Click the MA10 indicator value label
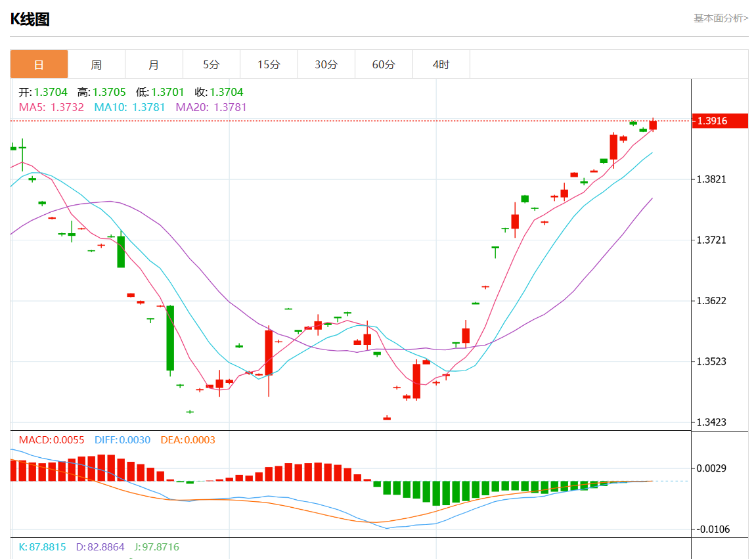The width and height of the screenshot is (756, 559). pos(129,107)
